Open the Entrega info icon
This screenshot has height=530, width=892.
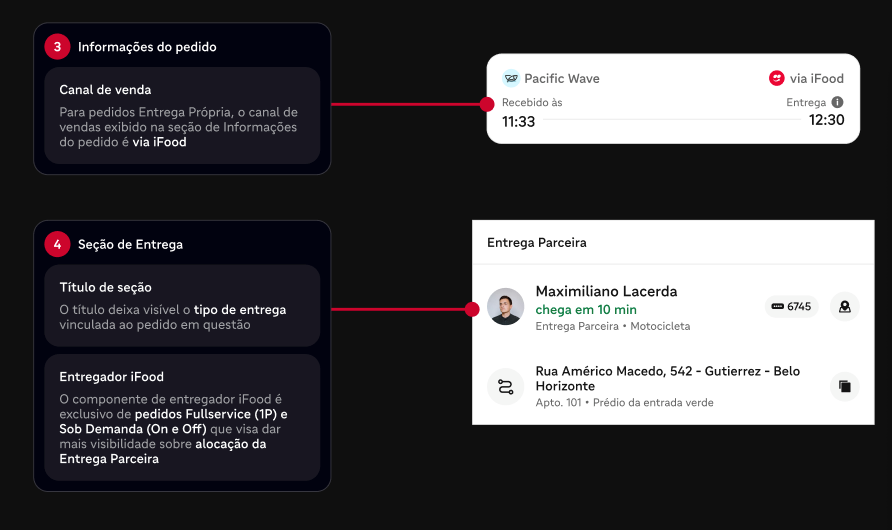(837, 102)
